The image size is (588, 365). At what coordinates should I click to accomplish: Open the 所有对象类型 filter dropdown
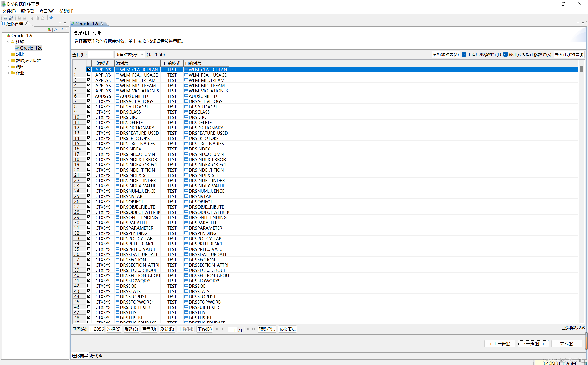click(130, 54)
